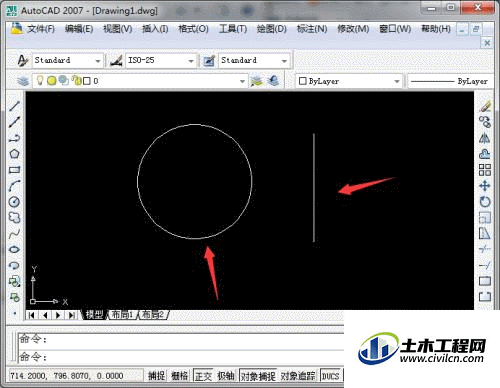Screen dimensions: 500x388
Task: Select the Erase modify tool
Action: 485,106
